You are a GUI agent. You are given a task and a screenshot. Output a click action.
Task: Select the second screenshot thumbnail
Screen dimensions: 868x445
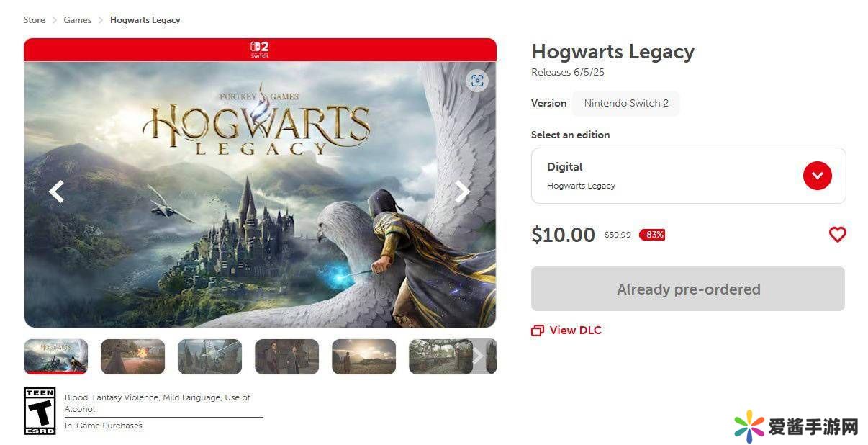pos(132,356)
